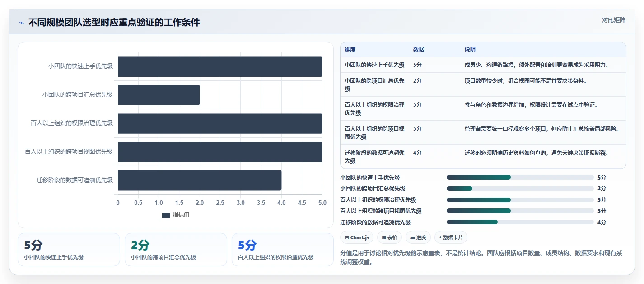Click x-axis label 2.5 on chart

(220, 203)
